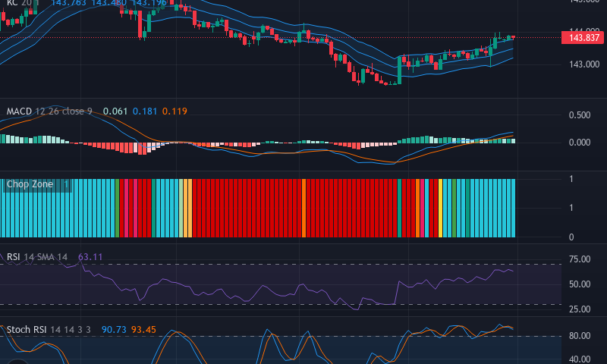Click the 40.00 label on Stoch RSI axis
Viewport: 607px width, 364px height.
coord(580,359)
